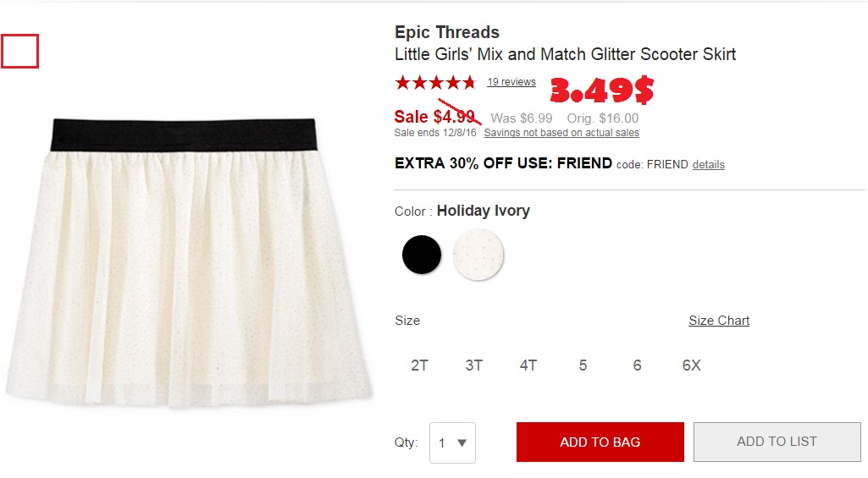Image resolution: width=868 pixels, height=478 pixels.
Task: Select the Holiday Ivory color swatch
Action: pyautogui.click(x=478, y=255)
